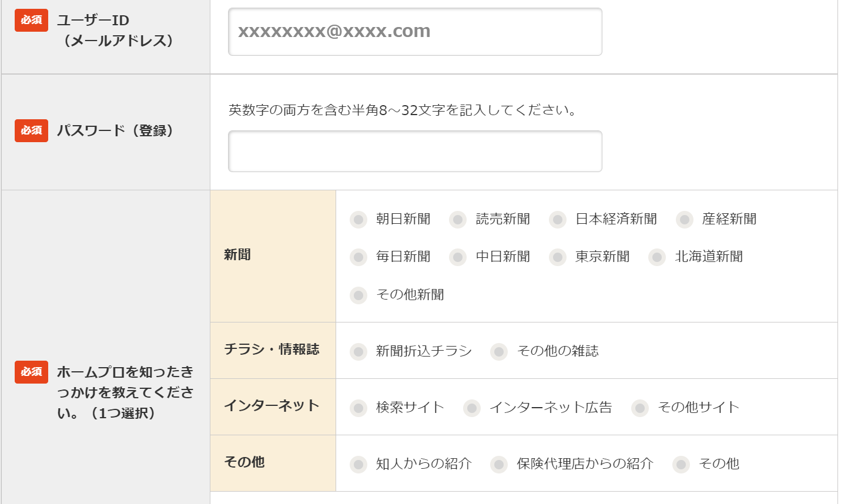
Task: Click the password registration input field
Action: click(x=415, y=152)
